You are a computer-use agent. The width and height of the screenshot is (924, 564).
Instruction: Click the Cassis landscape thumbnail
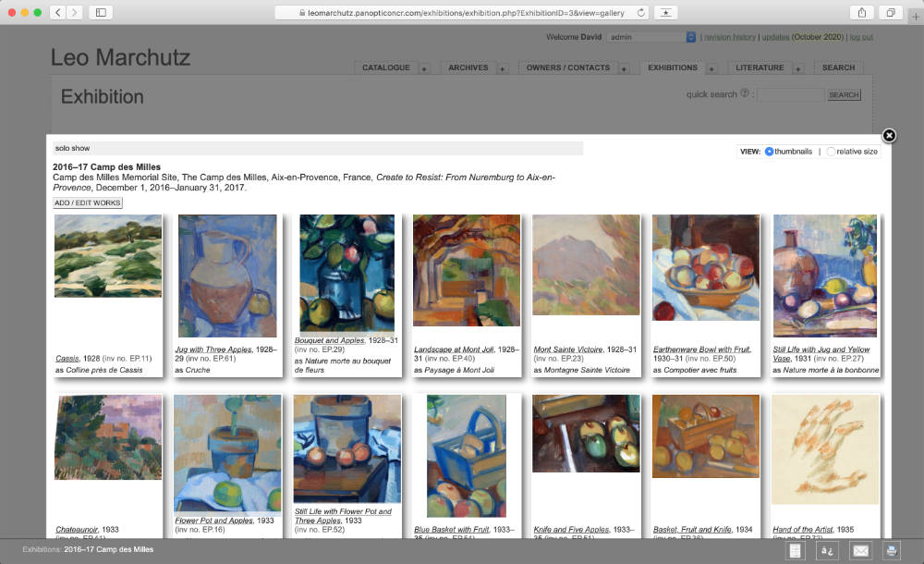tap(108, 256)
